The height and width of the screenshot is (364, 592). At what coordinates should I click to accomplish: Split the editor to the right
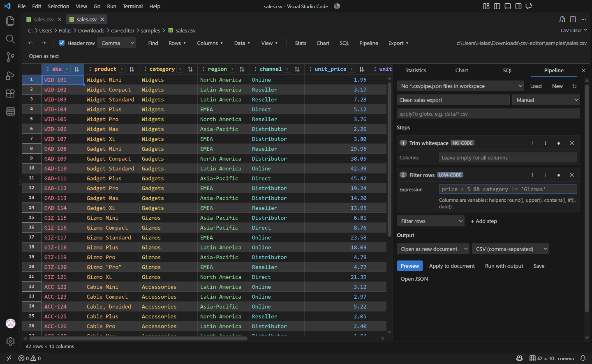tap(573, 19)
